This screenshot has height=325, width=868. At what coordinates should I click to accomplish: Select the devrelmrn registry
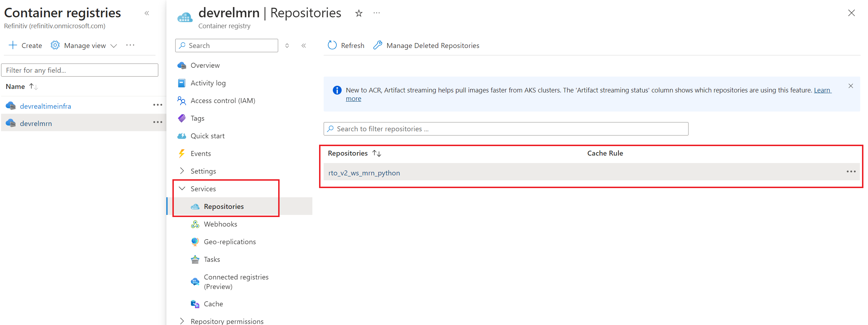tap(36, 124)
